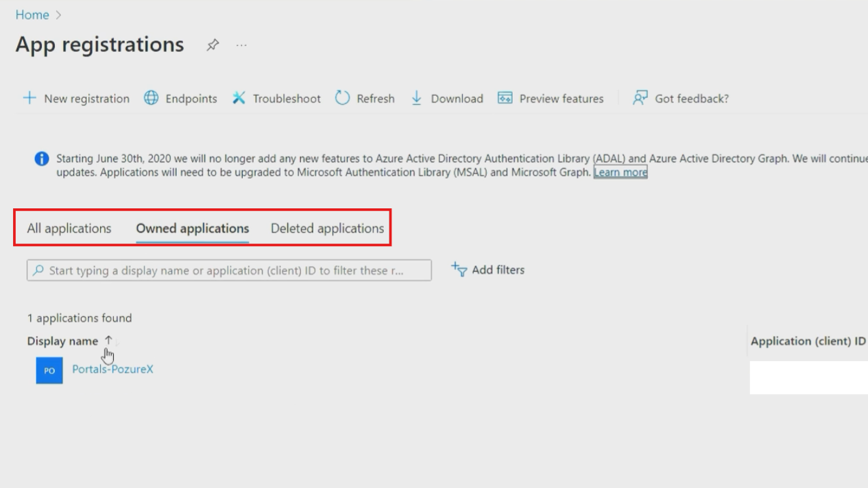Click the search magnifier icon
The width and height of the screenshot is (868, 488).
point(38,271)
